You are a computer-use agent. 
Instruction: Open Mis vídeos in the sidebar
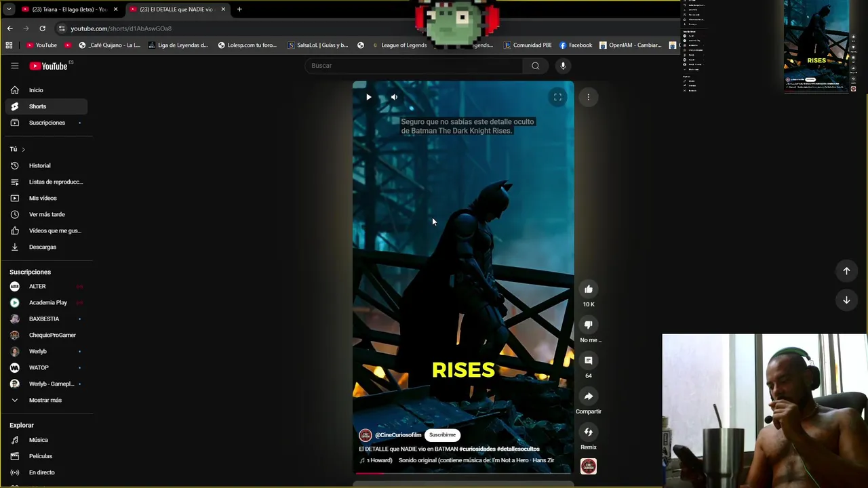click(x=47, y=198)
